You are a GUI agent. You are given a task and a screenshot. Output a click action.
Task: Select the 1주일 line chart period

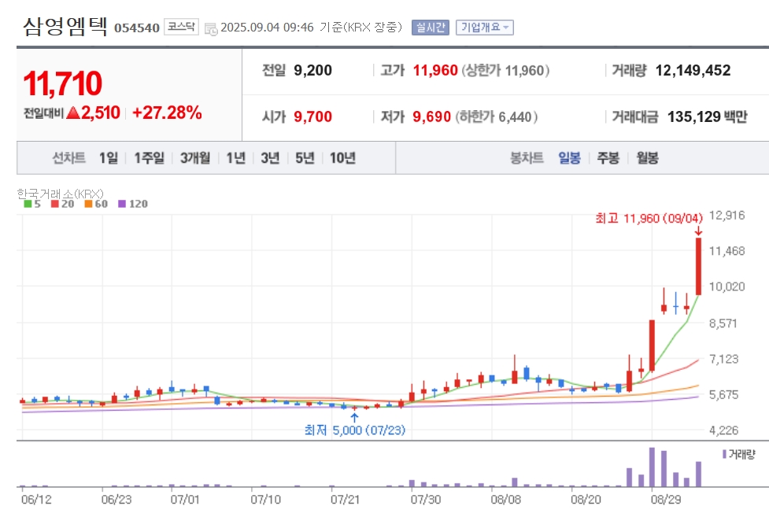[149, 158]
